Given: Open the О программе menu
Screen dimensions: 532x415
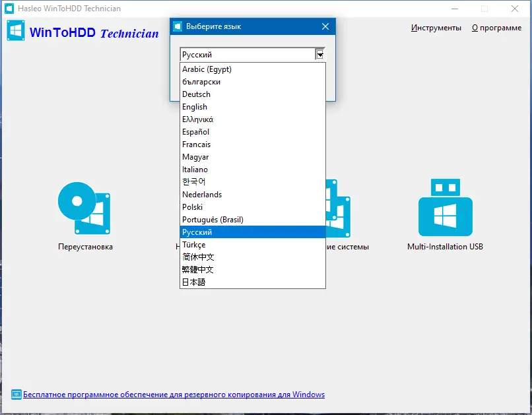Looking at the screenshot, I should (496, 28).
